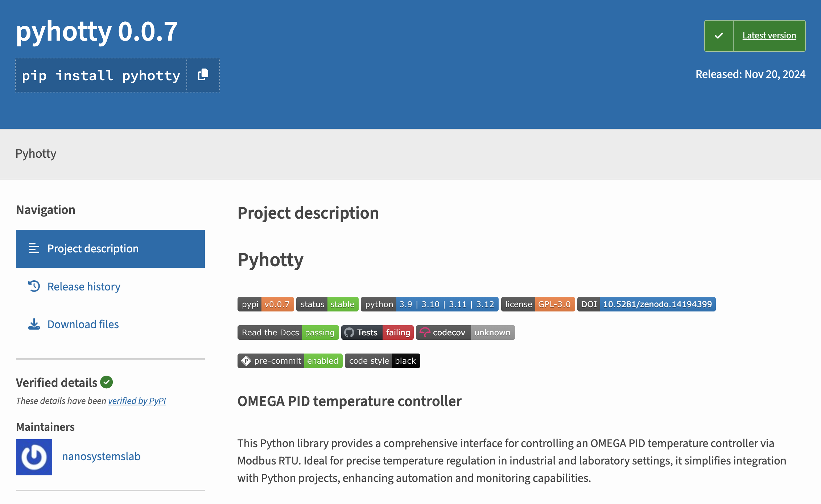The image size is (821, 504).
Task: Select the Project description tab
Action: pos(93,249)
